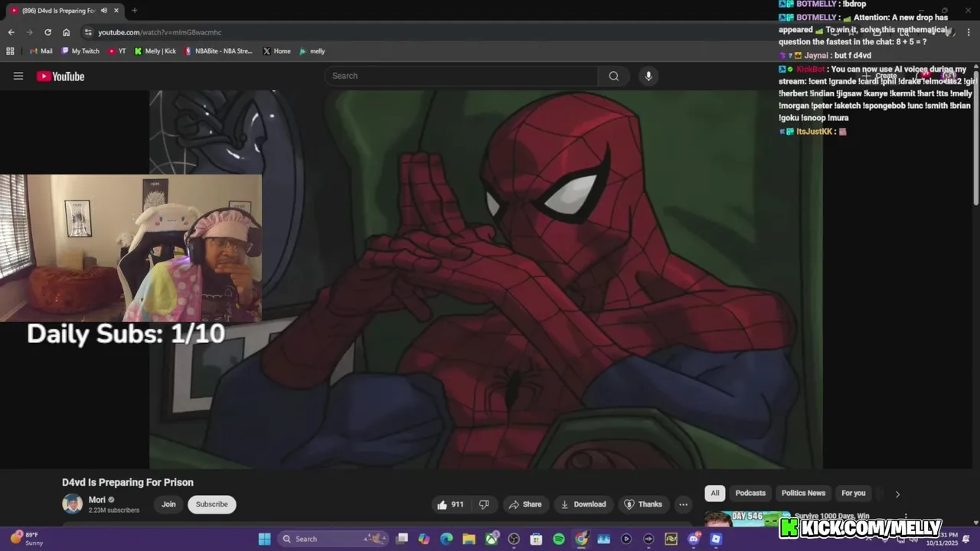
Task: Close the D4vd Is Preparing For Prison tab
Action: (x=116, y=11)
